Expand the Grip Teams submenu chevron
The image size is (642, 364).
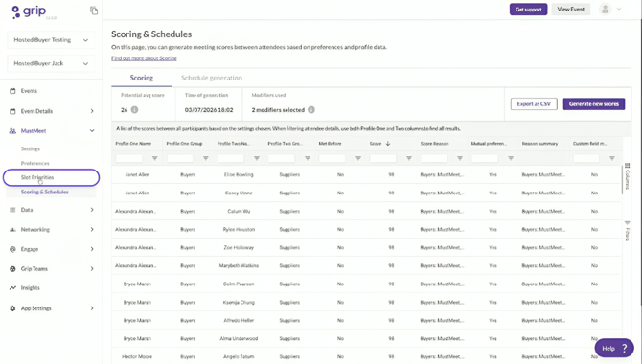pyautogui.click(x=92, y=268)
